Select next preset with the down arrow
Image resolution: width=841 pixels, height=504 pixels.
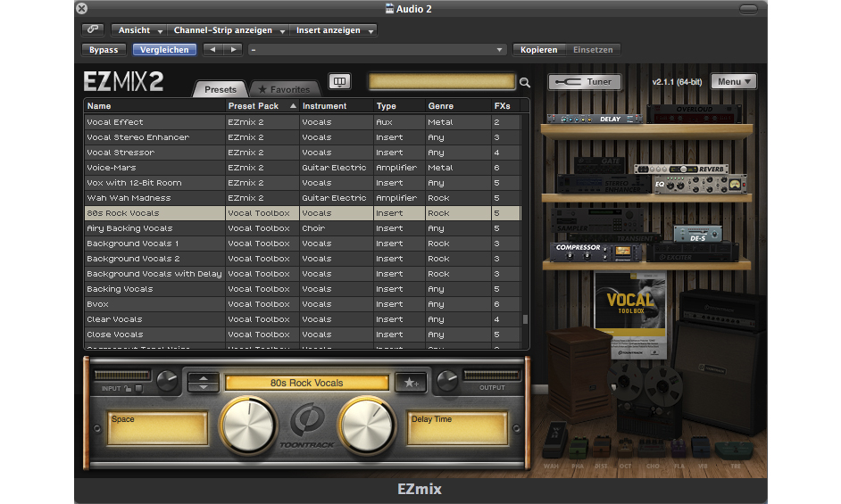pyautogui.click(x=204, y=387)
